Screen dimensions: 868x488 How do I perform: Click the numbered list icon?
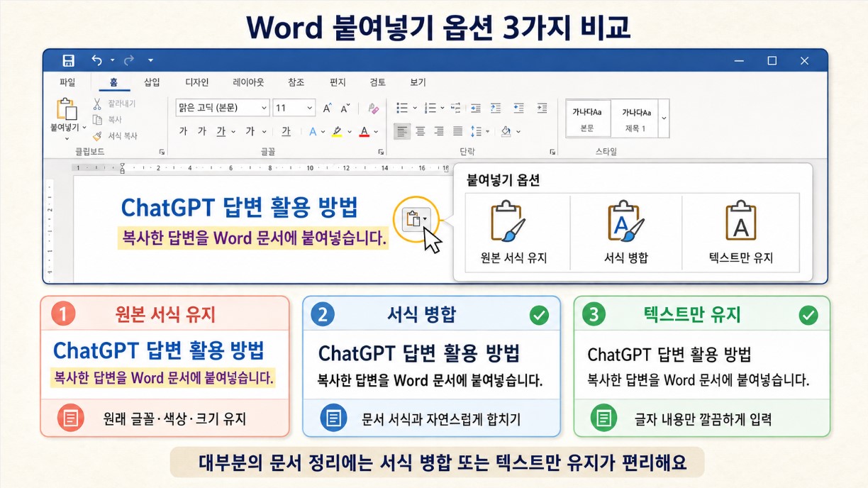point(430,108)
